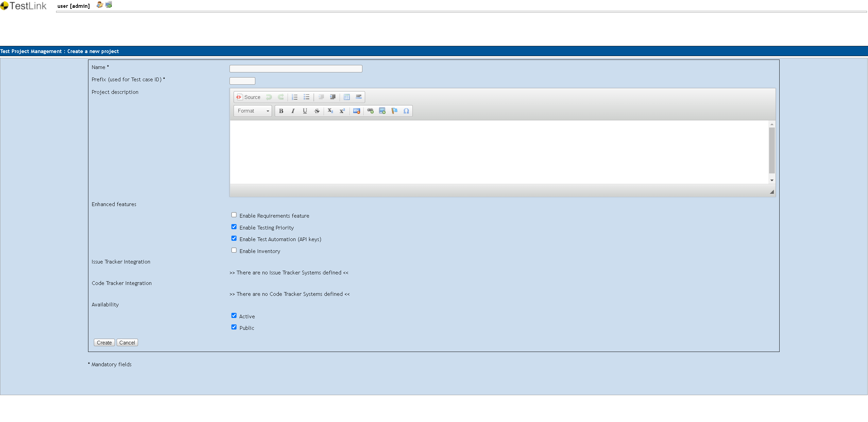Insert special character (Omega icon)

tap(406, 111)
